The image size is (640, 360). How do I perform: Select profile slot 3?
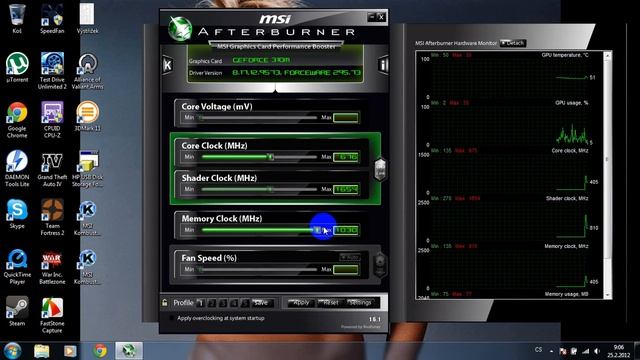tap(222, 303)
